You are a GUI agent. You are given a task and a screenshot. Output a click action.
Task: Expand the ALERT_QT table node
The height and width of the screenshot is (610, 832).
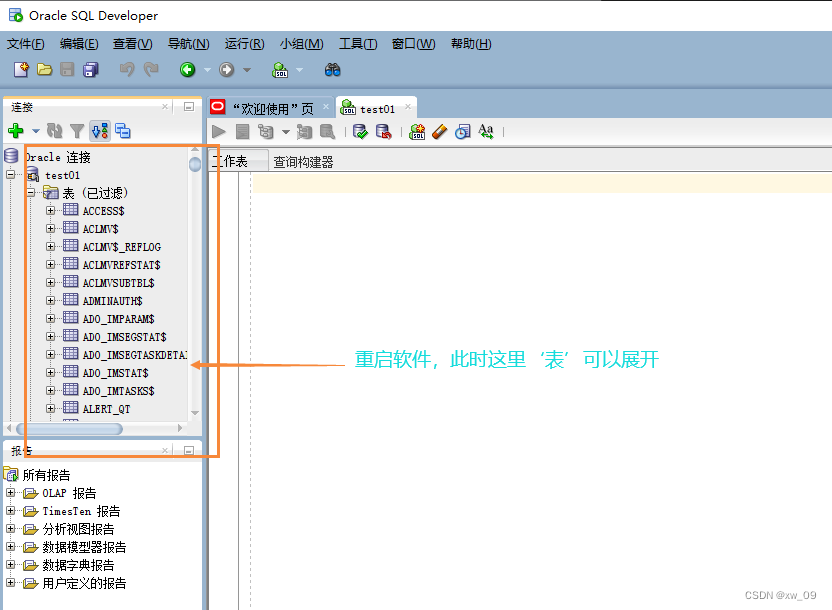50,408
